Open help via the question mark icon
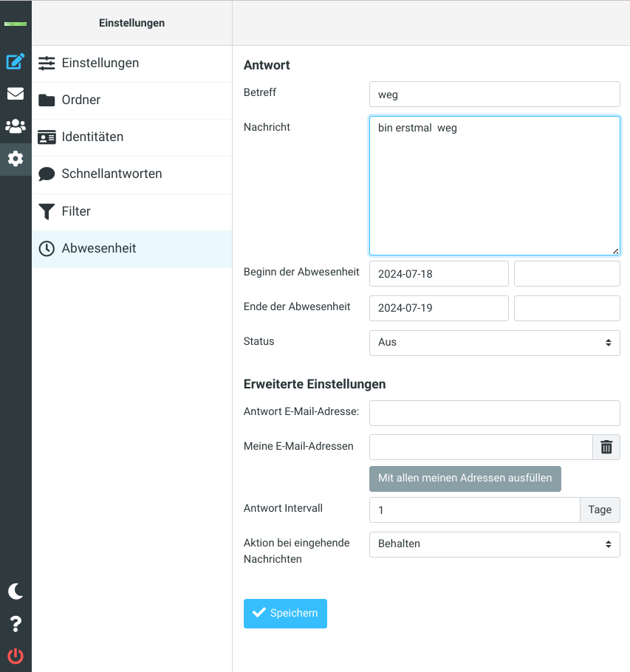 pyautogui.click(x=16, y=624)
